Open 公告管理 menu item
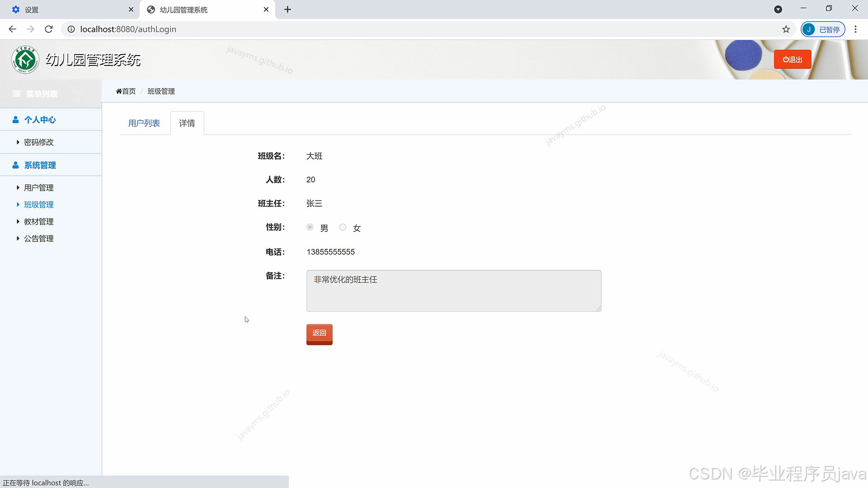 click(x=39, y=239)
